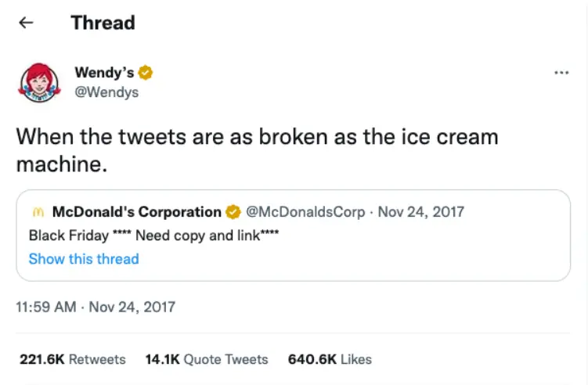Click the Wendy's display name

tap(105, 73)
